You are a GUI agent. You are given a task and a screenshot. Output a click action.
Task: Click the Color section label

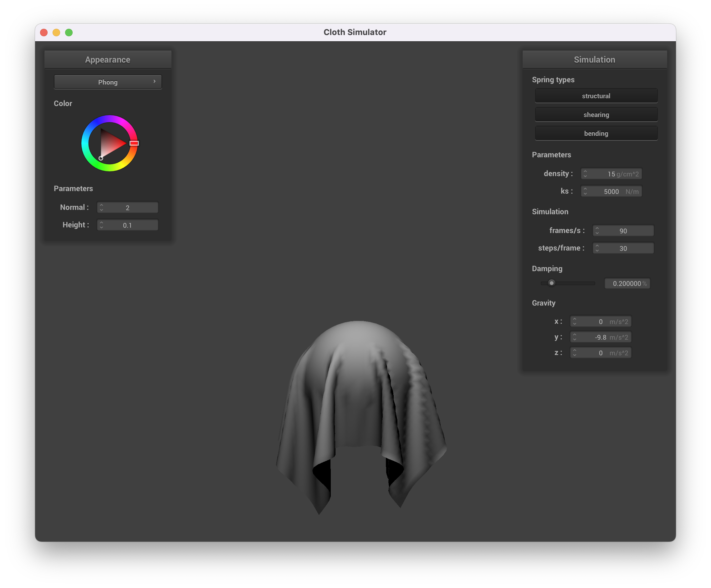[63, 103]
